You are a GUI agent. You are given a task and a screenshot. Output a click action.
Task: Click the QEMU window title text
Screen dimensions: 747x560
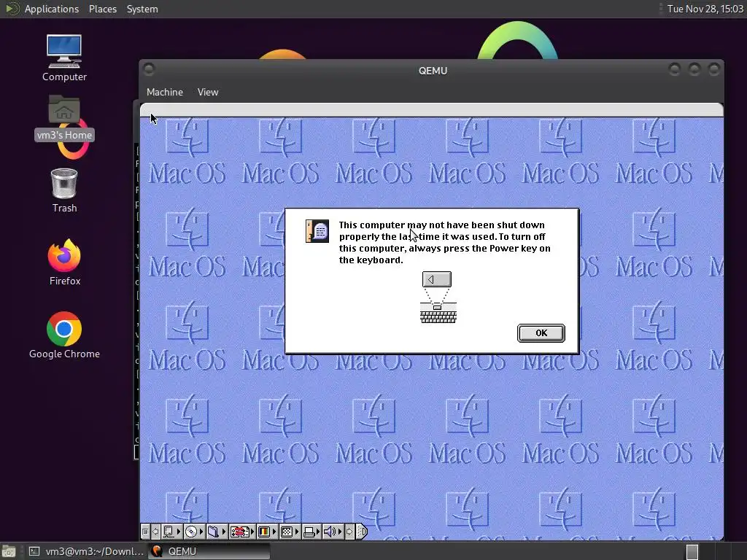(433, 71)
